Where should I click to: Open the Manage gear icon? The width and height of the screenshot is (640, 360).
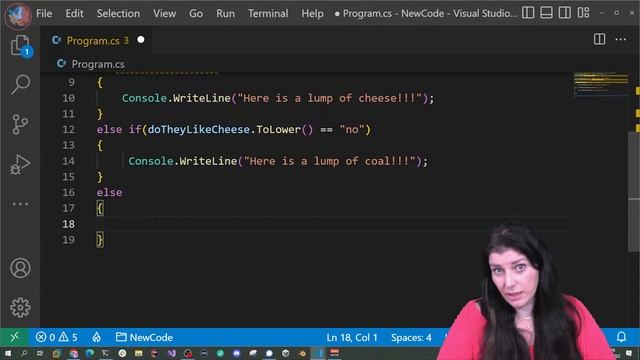20,307
